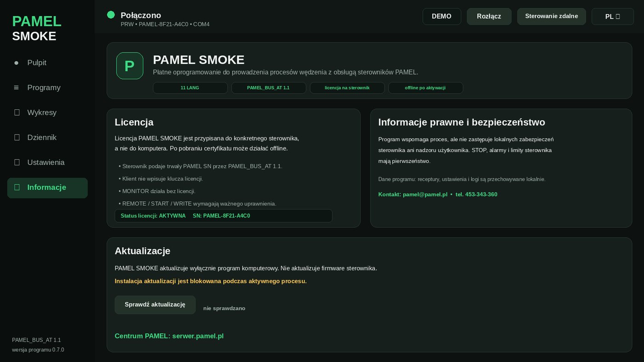Click the 'Status licencji: AKTYWNA' text
This screenshot has height=362, width=644.
153,216
